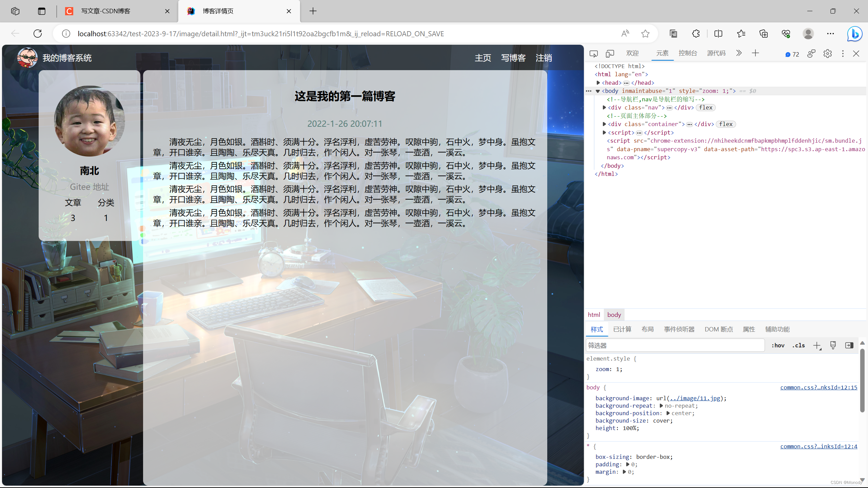The image size is (868, 488).
Task: Open the Collections sidebar page icon
Action: [673, 34]
